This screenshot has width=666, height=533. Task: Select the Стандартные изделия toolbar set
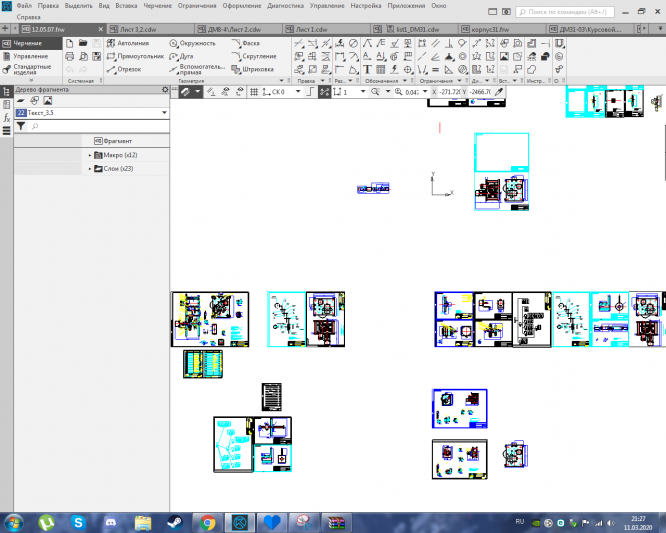point(31,69)
